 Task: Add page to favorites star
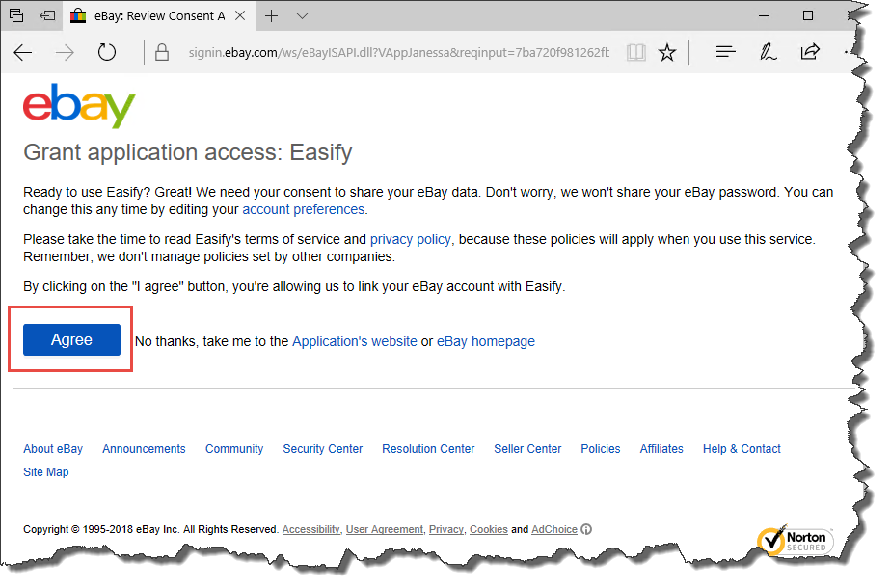coord(667,53)
